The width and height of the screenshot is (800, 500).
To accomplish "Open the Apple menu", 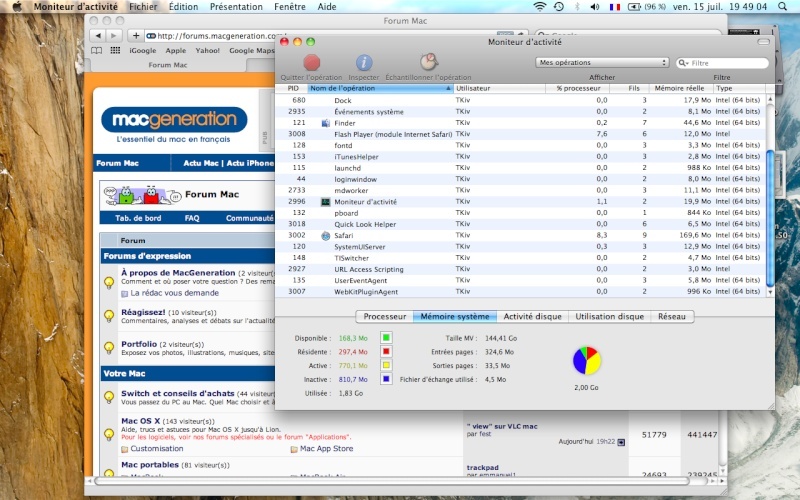I will pyautogui.click(x=17, y=7).
